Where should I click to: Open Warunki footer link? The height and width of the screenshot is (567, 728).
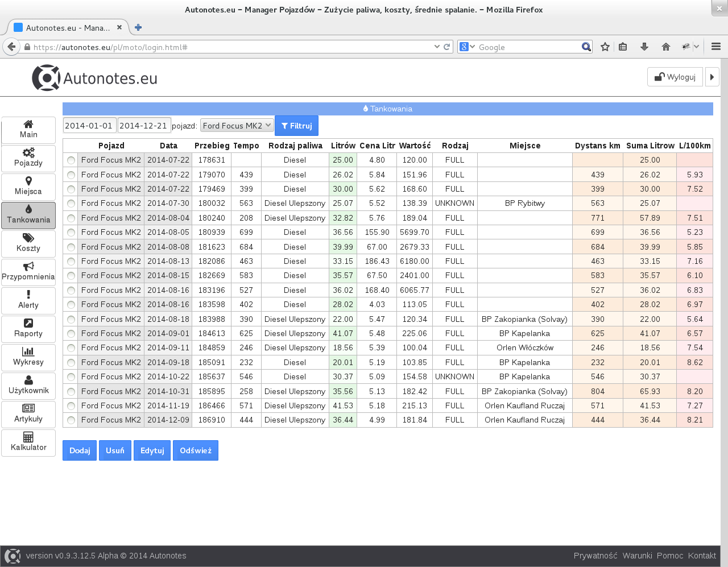(637, 556)
